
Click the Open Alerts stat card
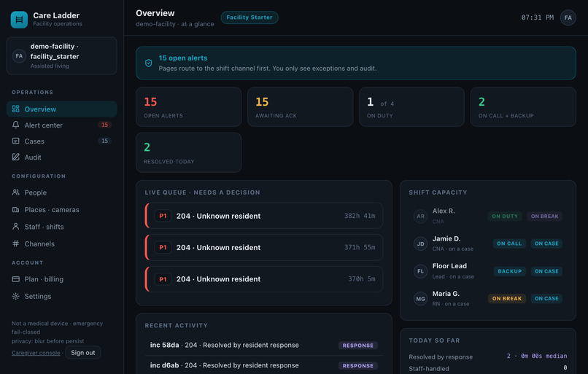click(189, 106)
